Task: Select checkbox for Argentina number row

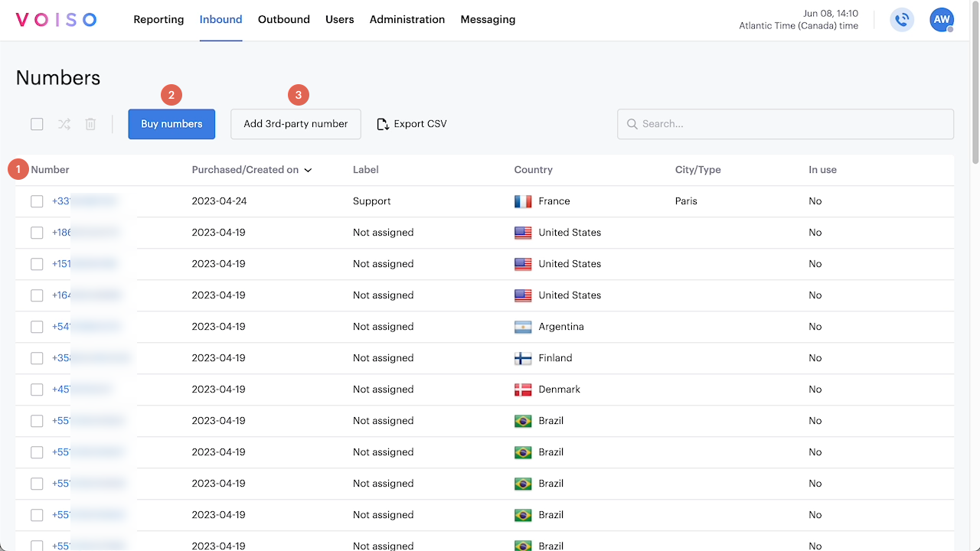Action: [37, 327]
